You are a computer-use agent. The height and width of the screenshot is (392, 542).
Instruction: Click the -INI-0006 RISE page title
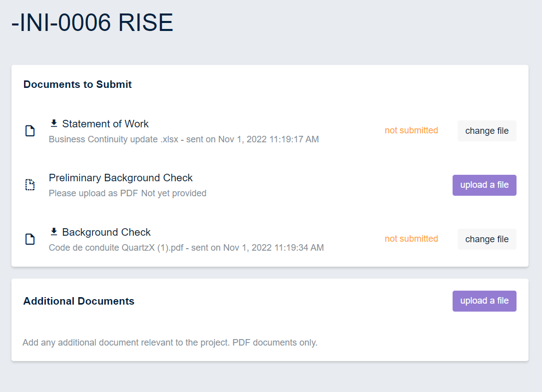[92, 23]
